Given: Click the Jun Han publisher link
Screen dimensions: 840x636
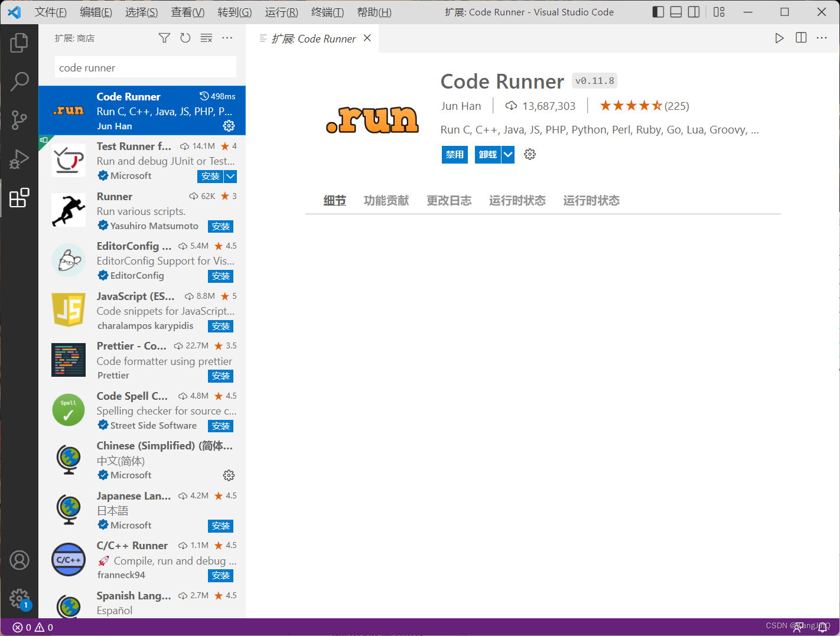Looking at the screenshot, I should (x=461, y=106).
